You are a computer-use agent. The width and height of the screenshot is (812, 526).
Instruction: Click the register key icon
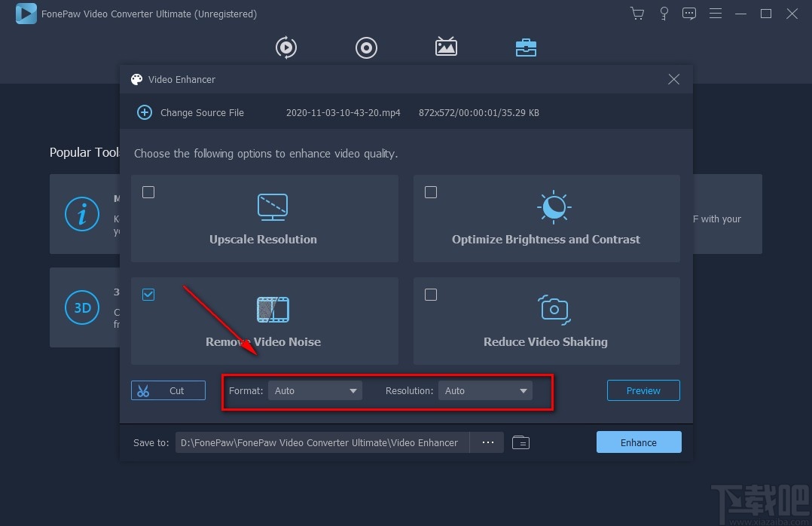[664, 14]
